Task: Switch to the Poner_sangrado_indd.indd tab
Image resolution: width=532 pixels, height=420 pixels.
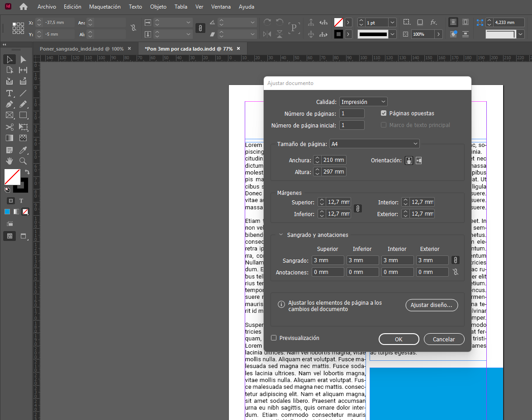Action: point(81,49)
